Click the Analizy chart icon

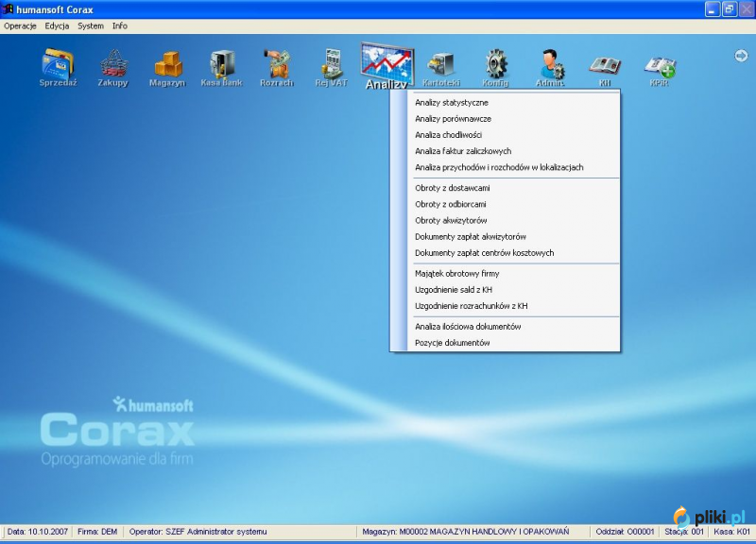tap(387, 66)
